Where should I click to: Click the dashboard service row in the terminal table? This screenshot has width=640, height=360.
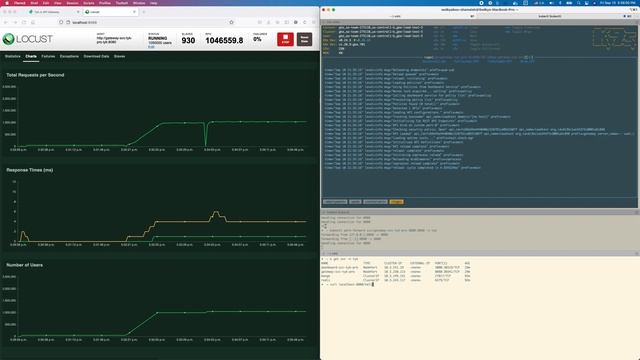point(396,267)
